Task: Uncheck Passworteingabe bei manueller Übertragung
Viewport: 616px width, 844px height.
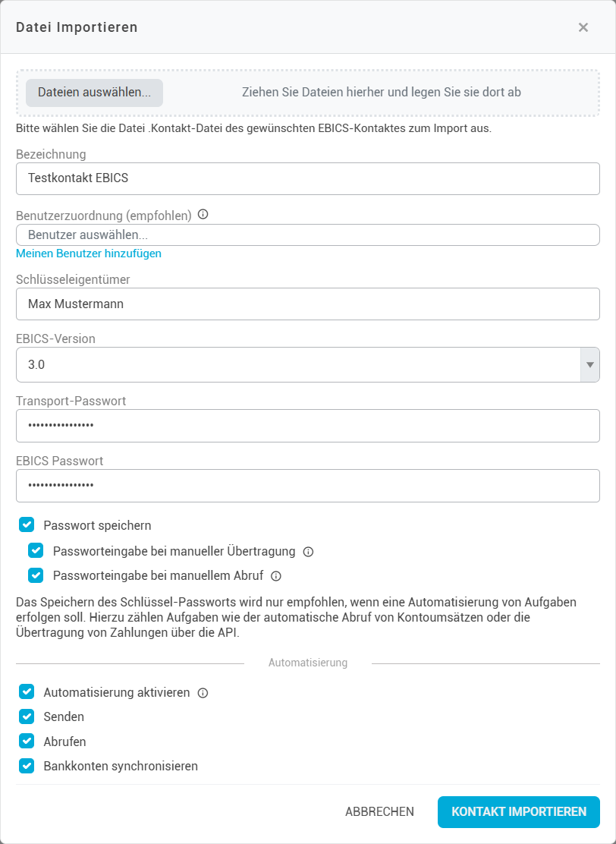Action: 36,551
